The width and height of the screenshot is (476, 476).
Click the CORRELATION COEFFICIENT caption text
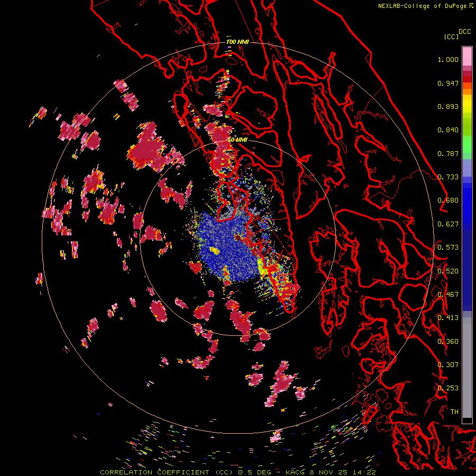[154, 472]
